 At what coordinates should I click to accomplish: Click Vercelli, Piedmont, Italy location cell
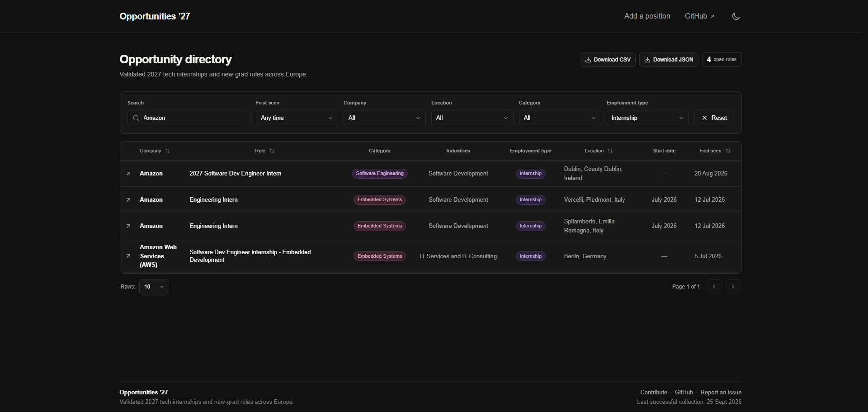coord(594,200)
